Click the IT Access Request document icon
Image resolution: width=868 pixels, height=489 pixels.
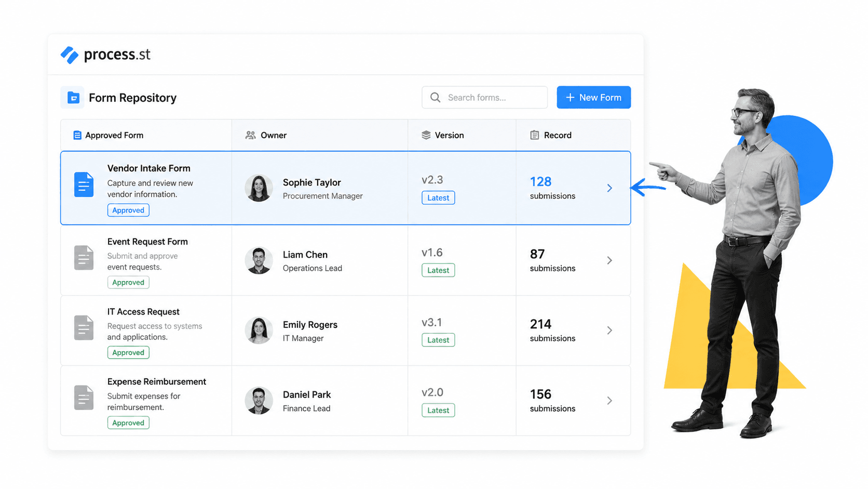[x=84, y=328]
